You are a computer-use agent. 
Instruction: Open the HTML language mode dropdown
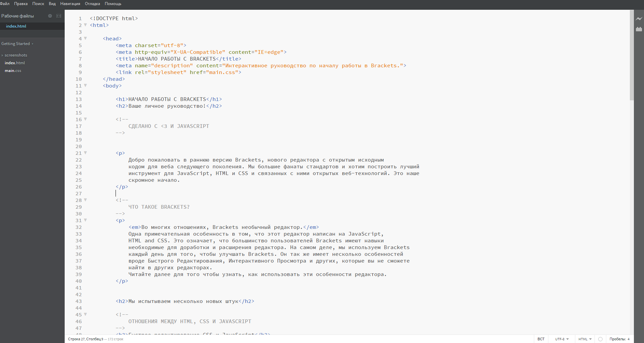point(585,339)
